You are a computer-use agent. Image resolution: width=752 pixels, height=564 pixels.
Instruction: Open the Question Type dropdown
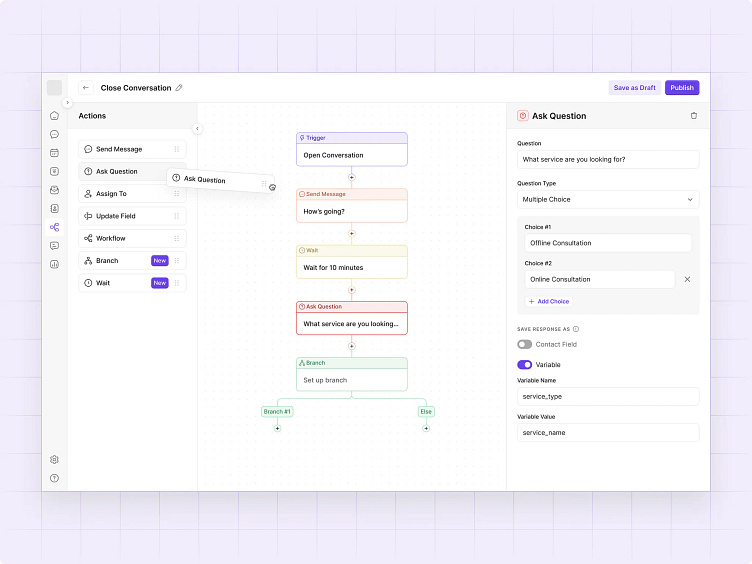click(608, 200)
